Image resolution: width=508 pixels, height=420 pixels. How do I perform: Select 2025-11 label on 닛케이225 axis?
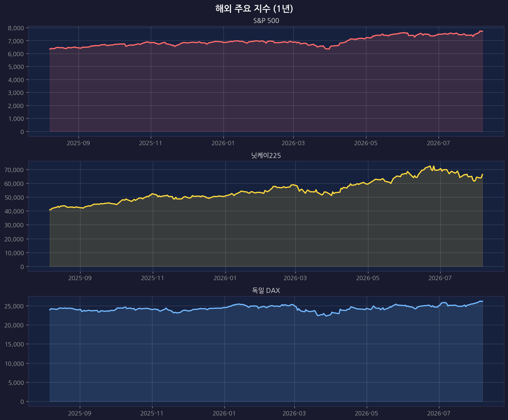tap(153, 278)
